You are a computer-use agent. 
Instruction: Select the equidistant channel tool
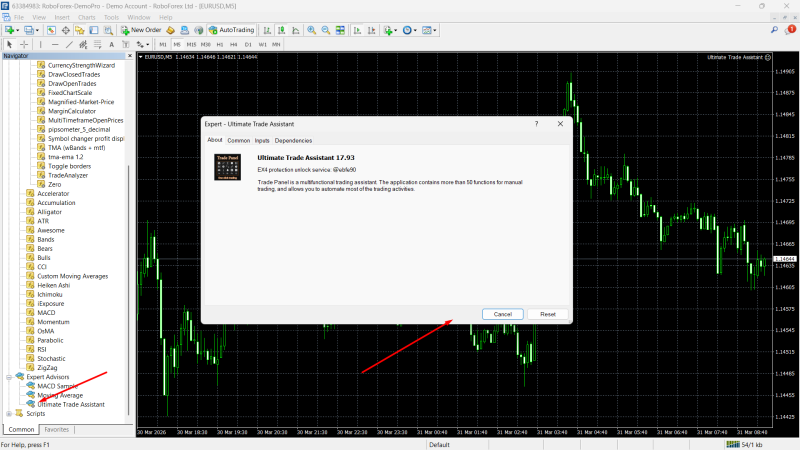click(x=83, y=44)
